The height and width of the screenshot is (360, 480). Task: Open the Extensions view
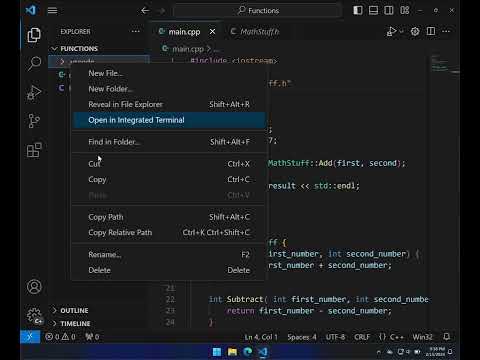[x=34, y=150]
